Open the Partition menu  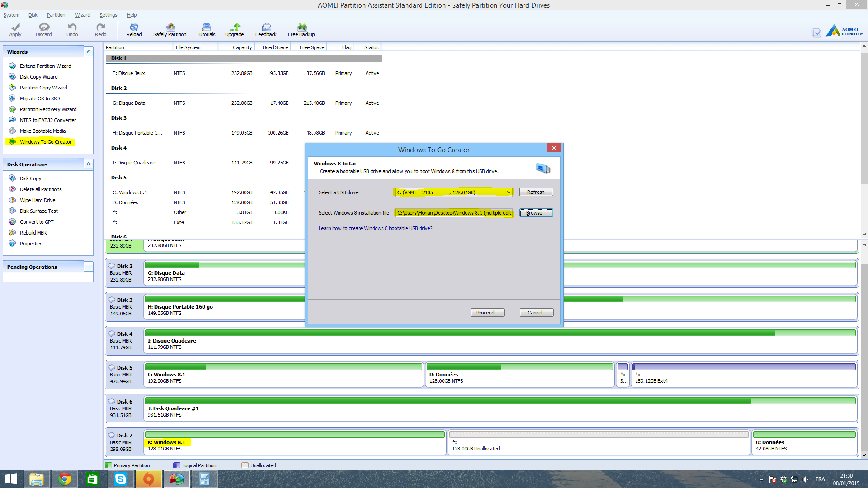pos(56,15)
